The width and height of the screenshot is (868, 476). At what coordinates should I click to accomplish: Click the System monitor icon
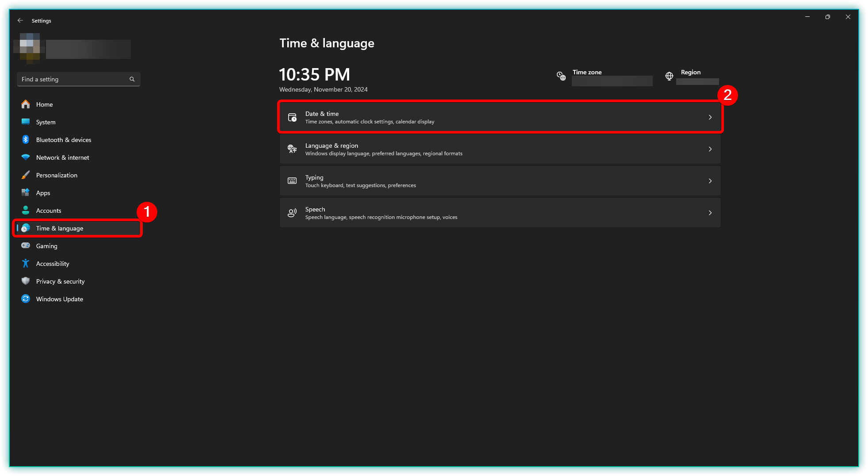pos(26,122)
